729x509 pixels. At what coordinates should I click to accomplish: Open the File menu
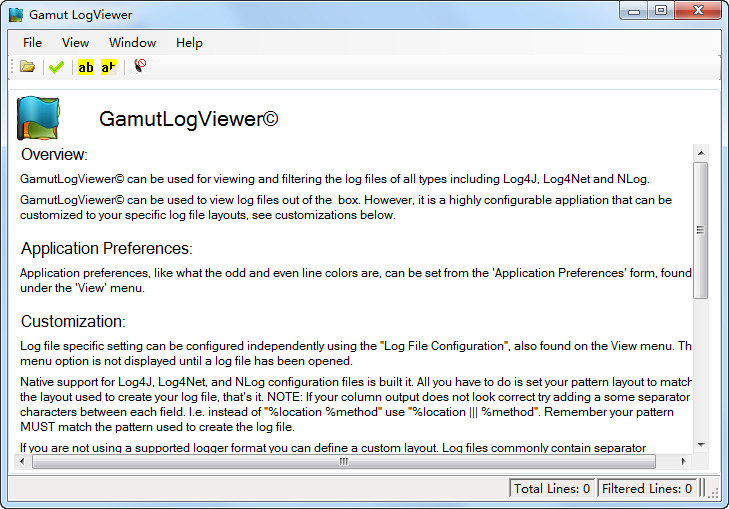(x=32, y=43)
